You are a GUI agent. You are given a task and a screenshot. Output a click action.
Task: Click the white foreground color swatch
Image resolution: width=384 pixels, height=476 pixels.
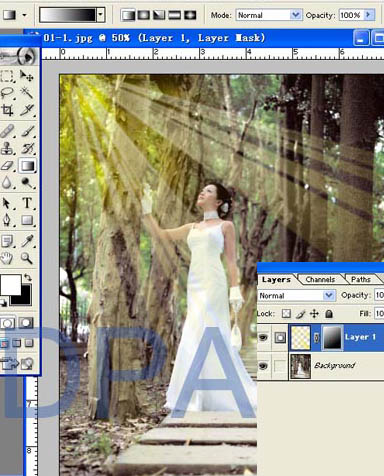(11, 285)
